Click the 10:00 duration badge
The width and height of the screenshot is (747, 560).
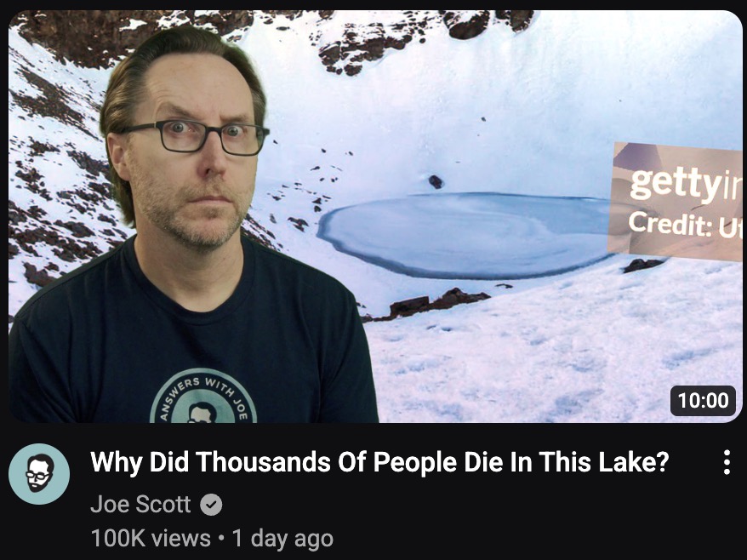[703, 400]
